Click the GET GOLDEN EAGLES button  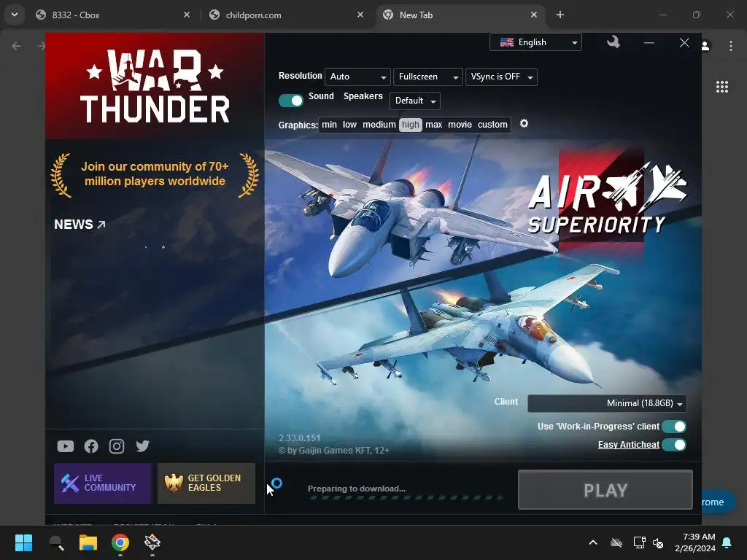pyautogui.click(x=206, y=483)
